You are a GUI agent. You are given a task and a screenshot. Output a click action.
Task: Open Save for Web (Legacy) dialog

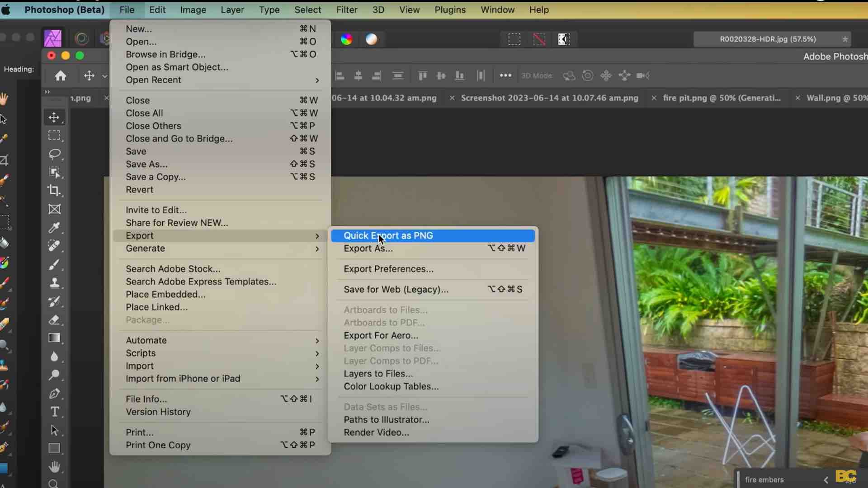point(396,289)
